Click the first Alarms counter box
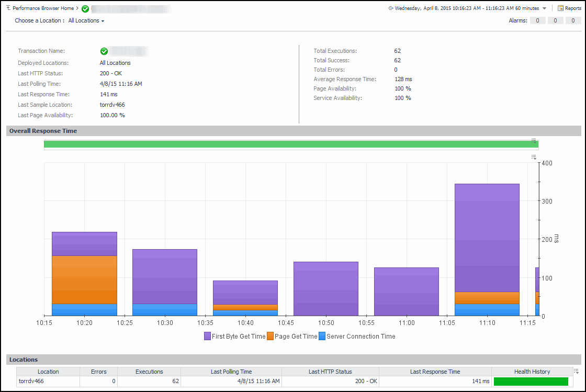The image size is (586, 392). point(537,21)
